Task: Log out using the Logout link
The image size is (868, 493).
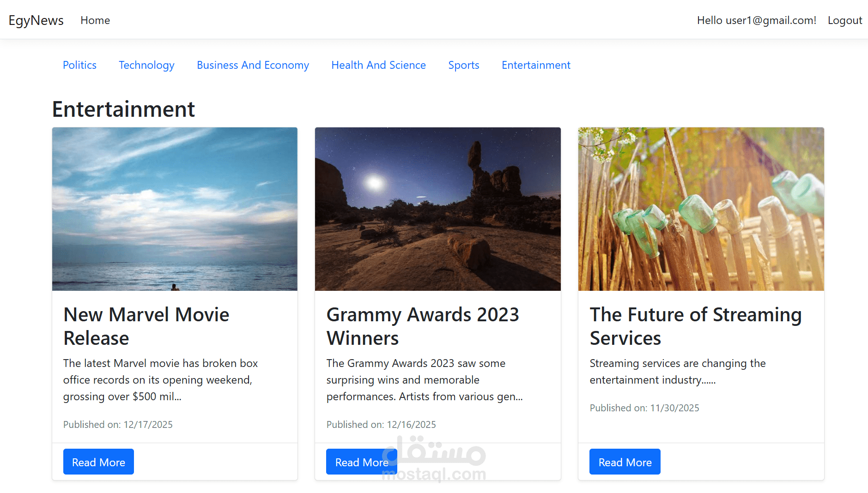Action: point(845,20)
